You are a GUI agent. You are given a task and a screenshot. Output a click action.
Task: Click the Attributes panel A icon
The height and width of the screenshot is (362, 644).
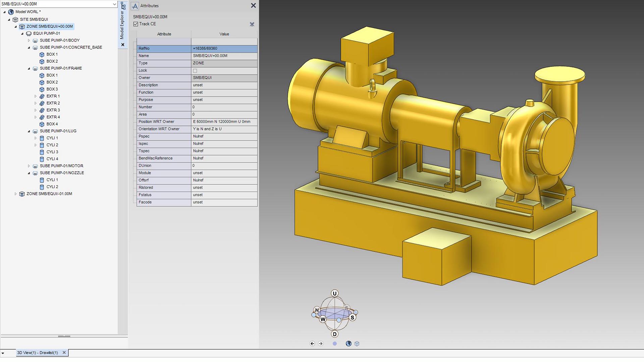click(135, 6)
